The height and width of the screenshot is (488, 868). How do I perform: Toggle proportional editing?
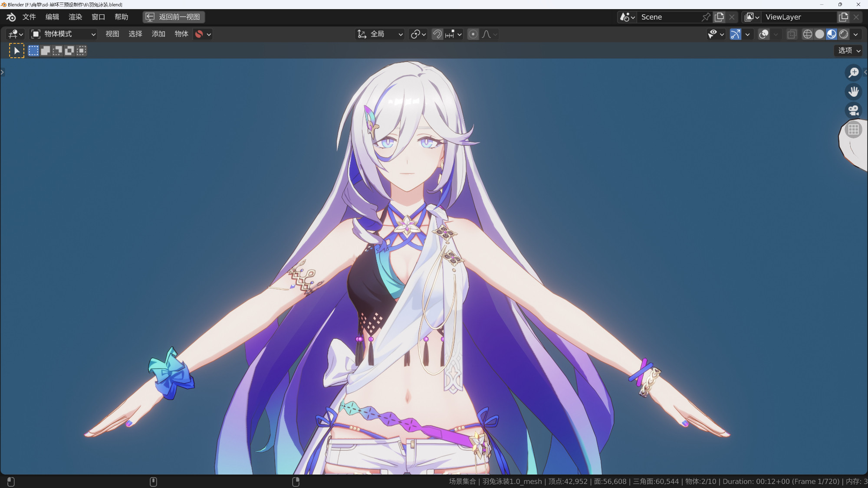473,34
